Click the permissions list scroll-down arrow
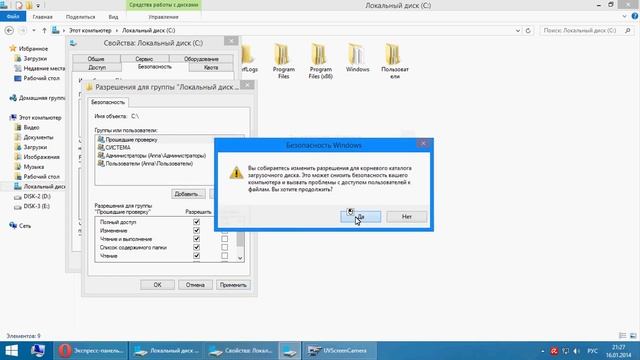Viewport: 640px width, 360px height. pos(240,258)
